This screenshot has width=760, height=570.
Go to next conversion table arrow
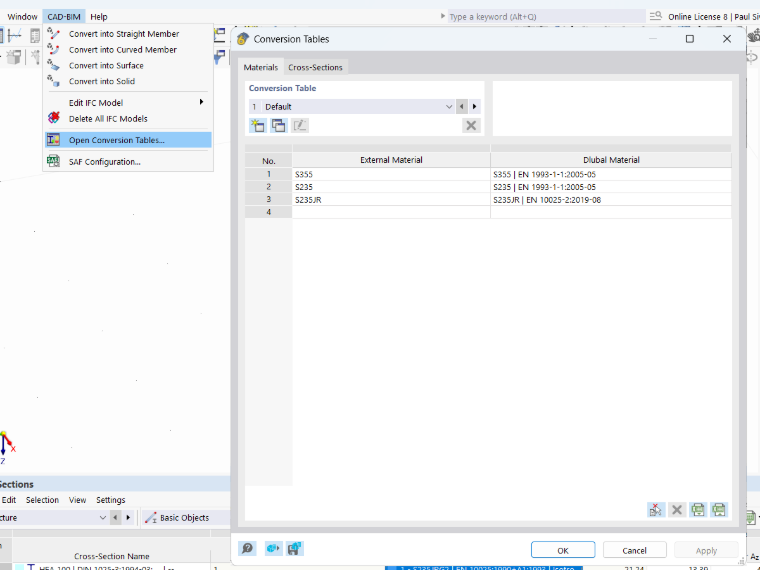pyautogui.click(x=475, y=107)
